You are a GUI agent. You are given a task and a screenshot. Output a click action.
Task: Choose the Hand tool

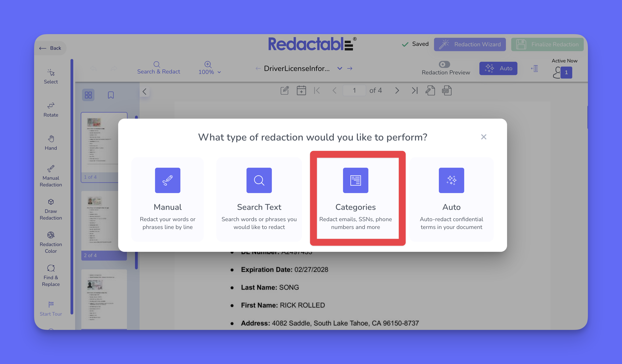point(51,143)
